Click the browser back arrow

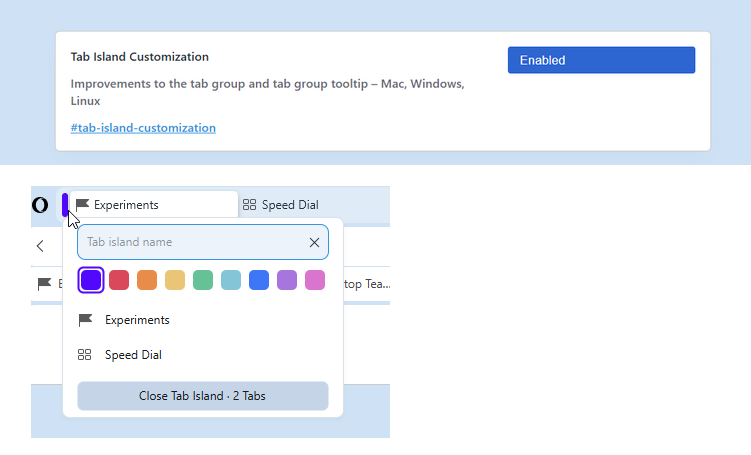[40, 246]
